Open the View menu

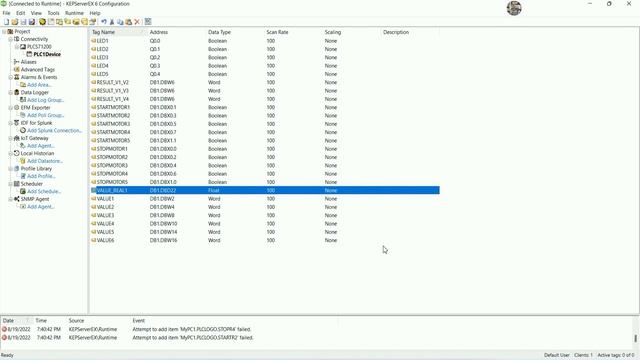tap(36, 13)
